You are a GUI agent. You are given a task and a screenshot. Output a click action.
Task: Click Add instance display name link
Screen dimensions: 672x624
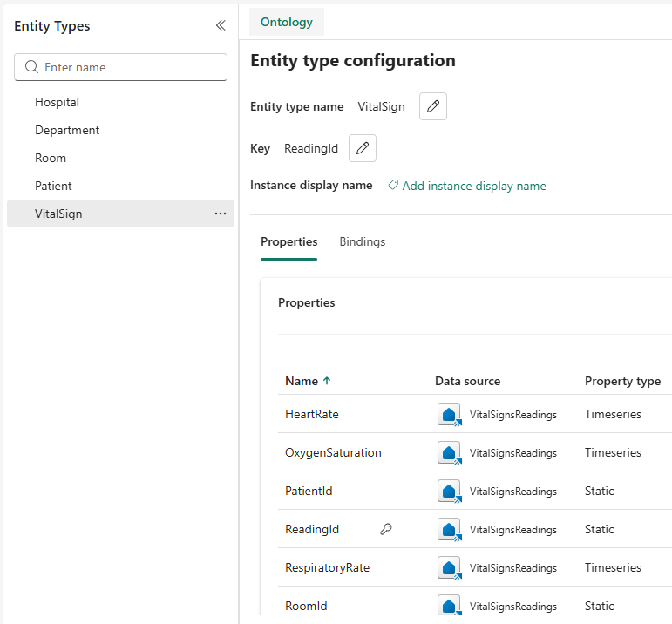(474, 186)
